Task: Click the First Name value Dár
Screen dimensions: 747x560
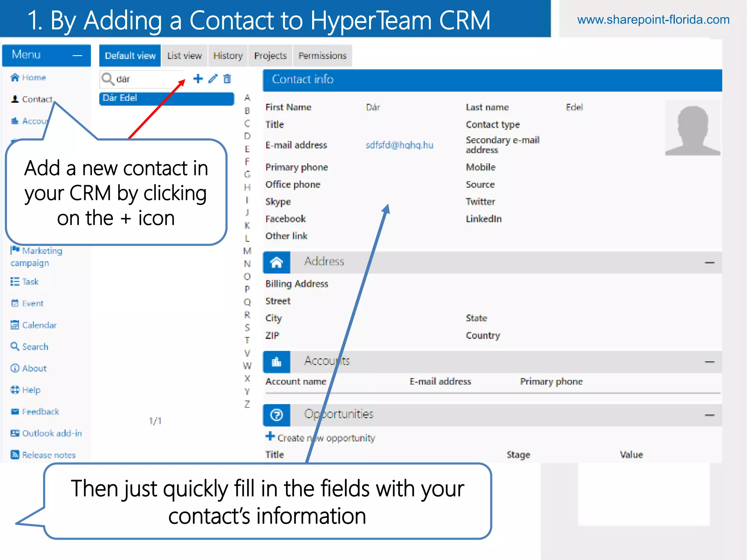Action: point(373,107)
